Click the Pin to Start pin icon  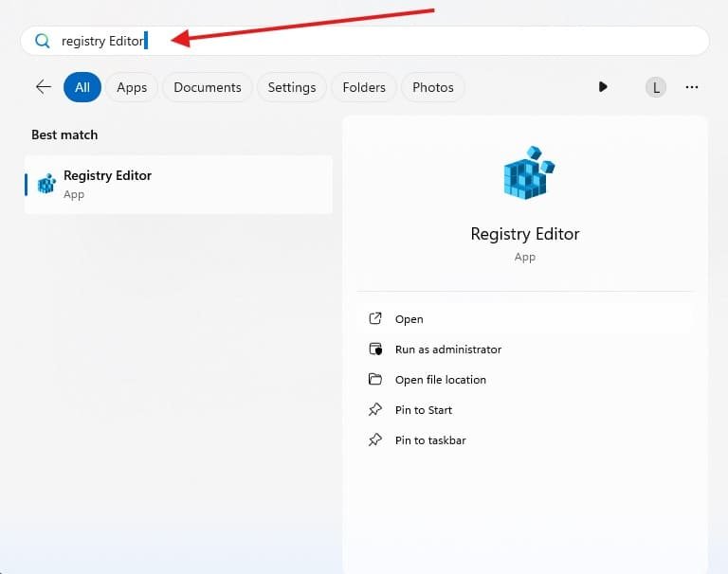[375, 409]
